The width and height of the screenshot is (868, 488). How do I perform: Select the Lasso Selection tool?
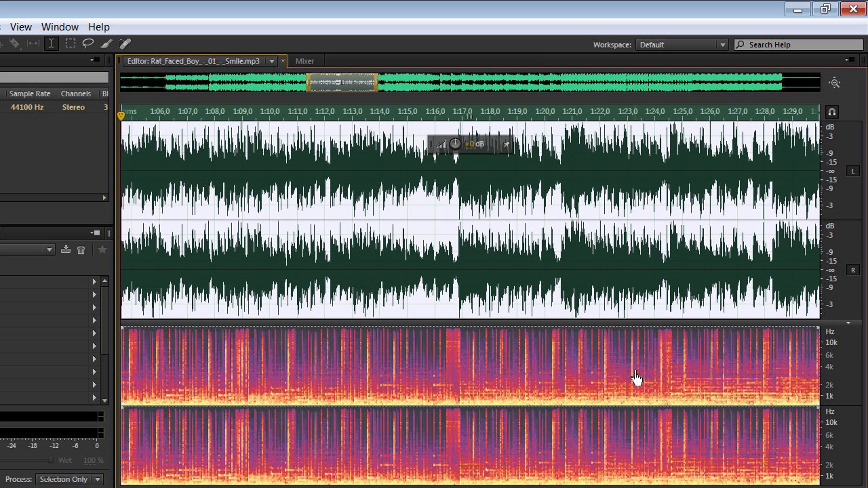point(88,44)
